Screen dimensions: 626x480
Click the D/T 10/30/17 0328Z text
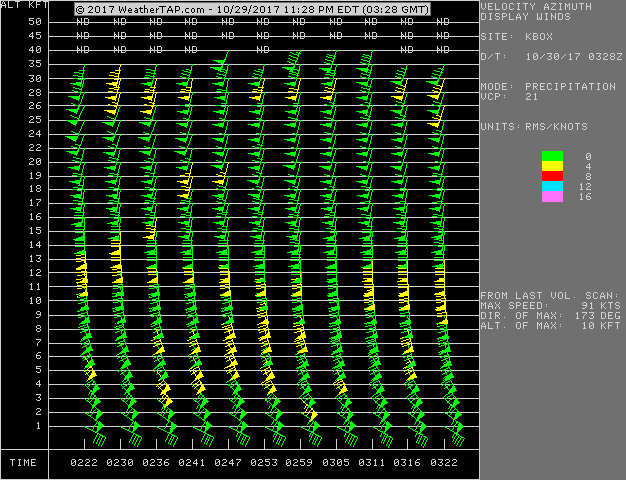tap(551, 57)
